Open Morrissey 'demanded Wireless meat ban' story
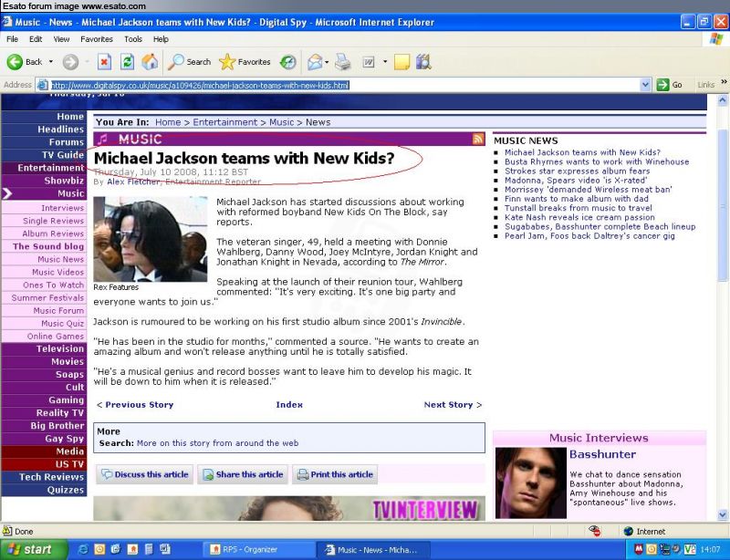 588,190
